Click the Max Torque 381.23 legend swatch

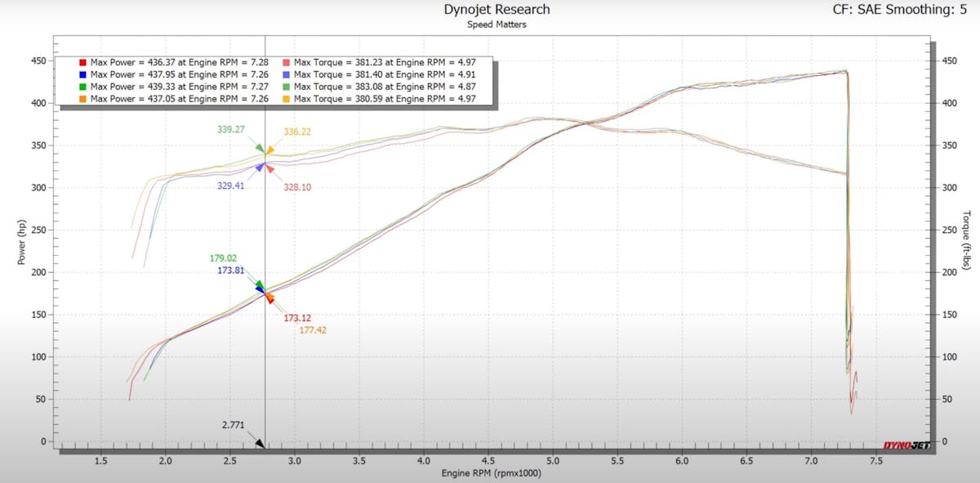286,63
